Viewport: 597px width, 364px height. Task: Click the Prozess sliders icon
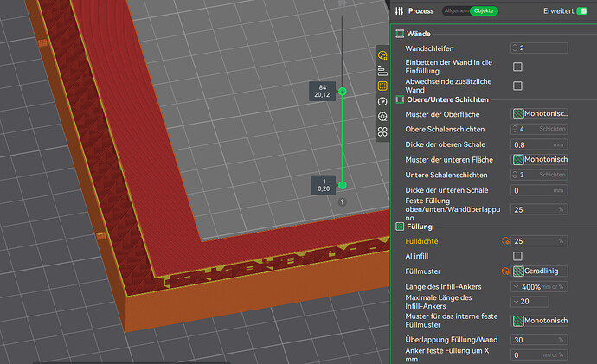[399, 11]
